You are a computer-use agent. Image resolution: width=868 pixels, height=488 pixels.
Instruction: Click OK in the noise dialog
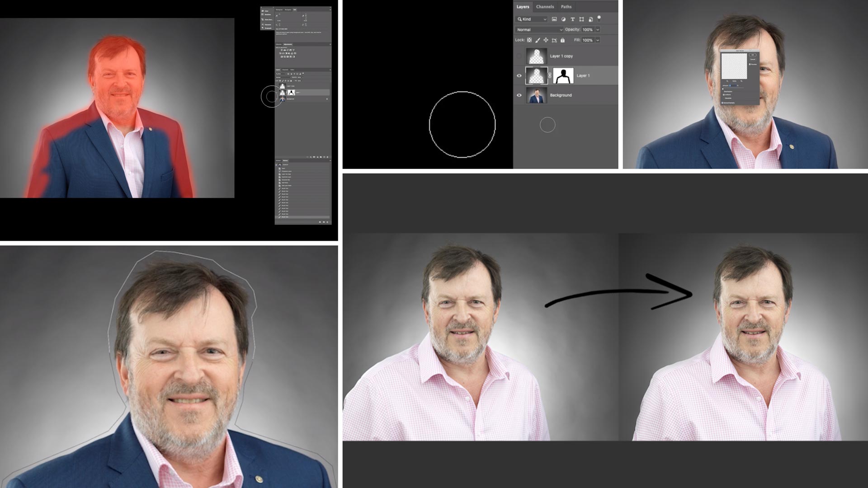[x=753, y=55]
